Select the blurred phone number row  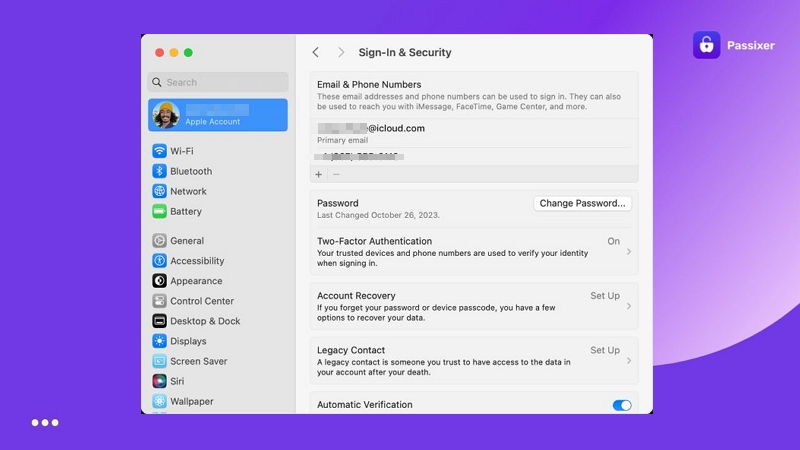(474, 157)
